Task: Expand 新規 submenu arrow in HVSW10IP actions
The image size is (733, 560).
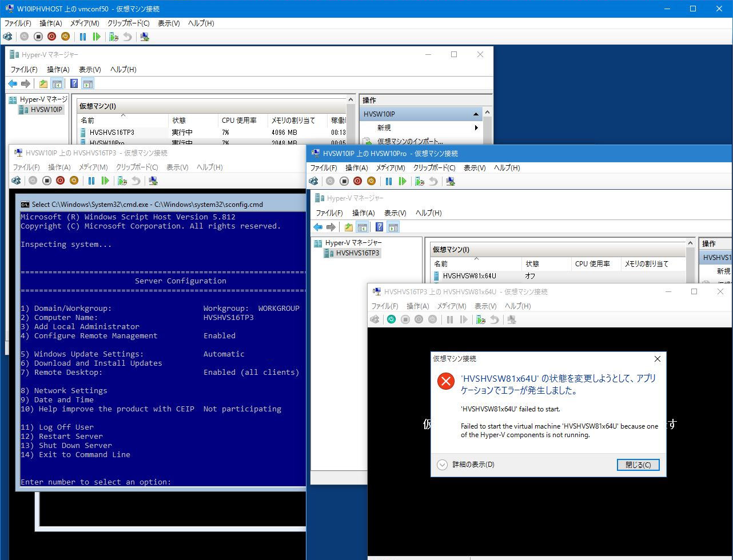Action: [x=476, y=128]
